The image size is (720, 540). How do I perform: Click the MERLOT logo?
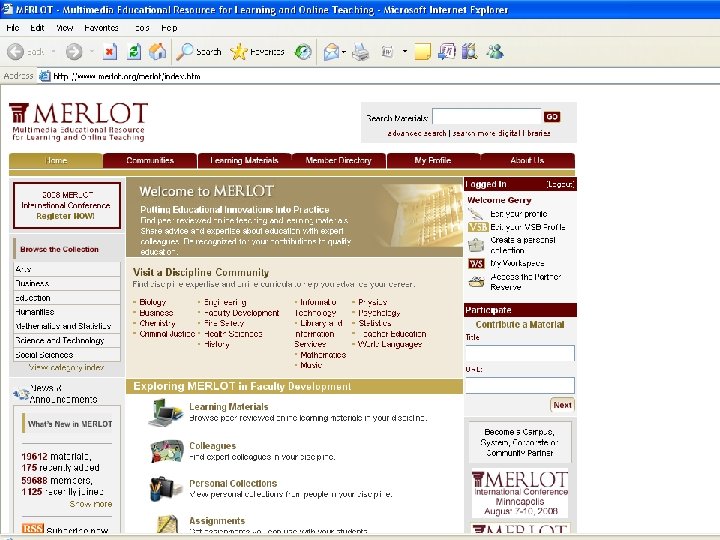(x=79, y=121)
